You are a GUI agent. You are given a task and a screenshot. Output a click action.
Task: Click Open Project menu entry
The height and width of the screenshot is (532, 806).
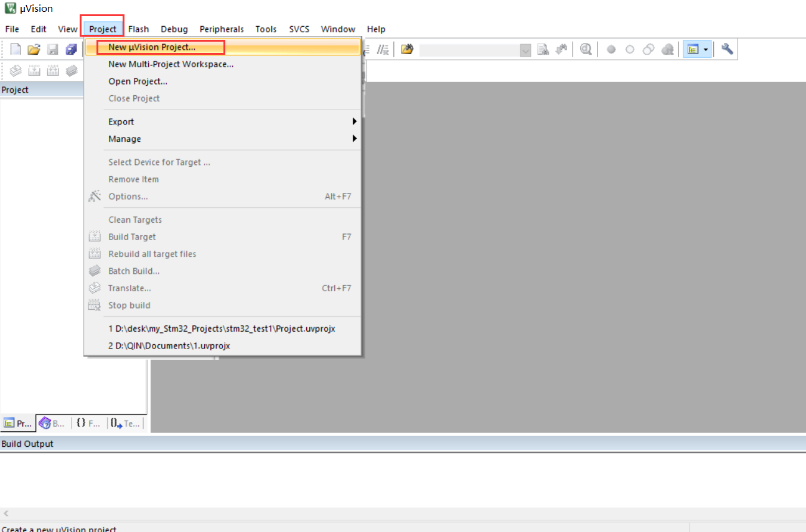[223, 81]
